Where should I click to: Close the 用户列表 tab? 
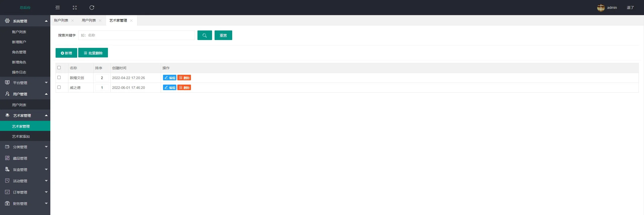[x=100, y=21]
